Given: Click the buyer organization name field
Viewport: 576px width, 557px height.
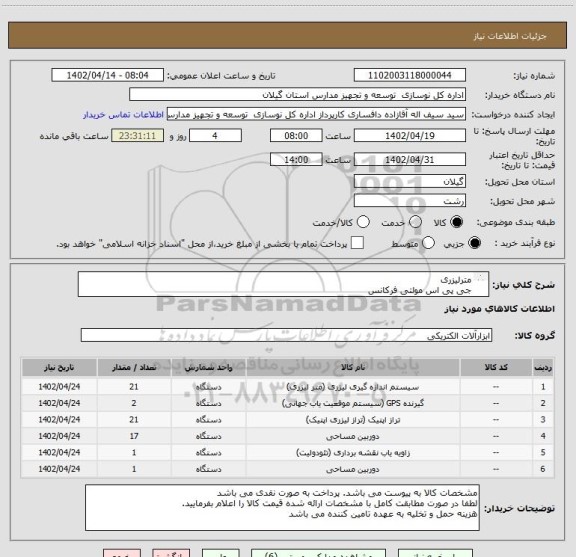Looking at the screenshot, I should [x=298, y=95].
